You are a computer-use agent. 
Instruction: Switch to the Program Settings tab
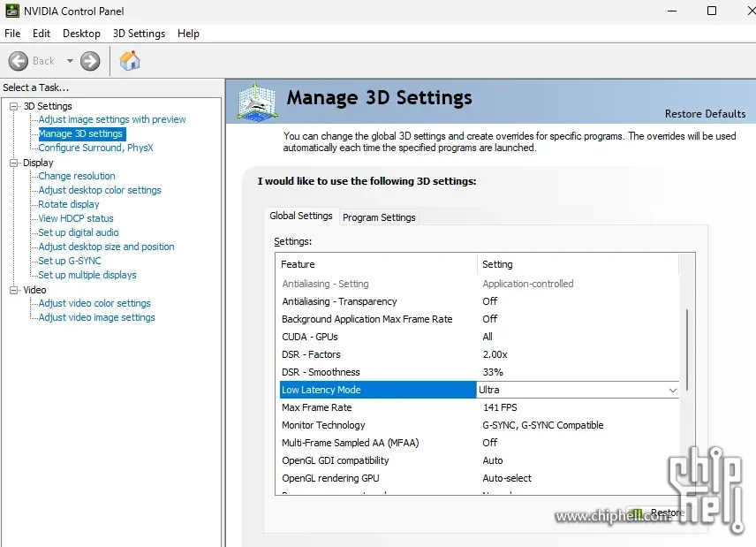pos(379,217)
